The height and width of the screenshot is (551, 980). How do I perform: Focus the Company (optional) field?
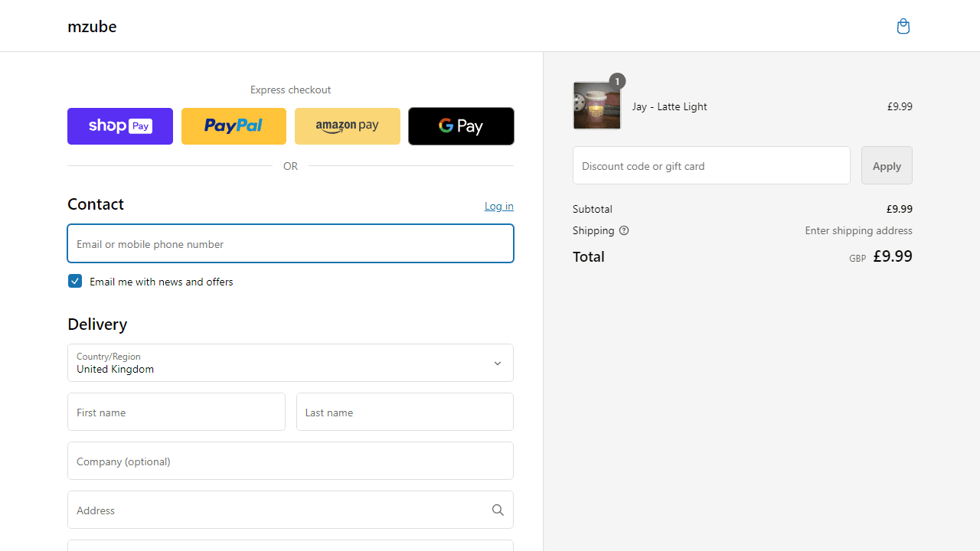(290, 461)
